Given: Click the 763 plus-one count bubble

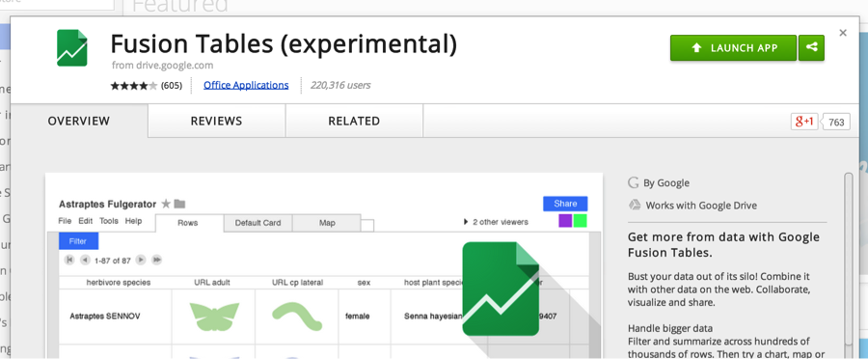Looking at the screenshot, I should (x=836, y=122).
